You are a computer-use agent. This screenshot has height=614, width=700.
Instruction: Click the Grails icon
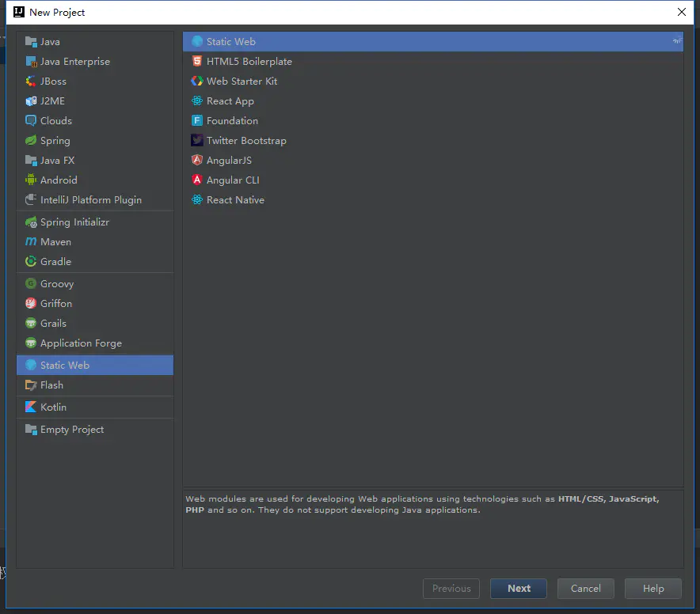(x=31, y=324)
